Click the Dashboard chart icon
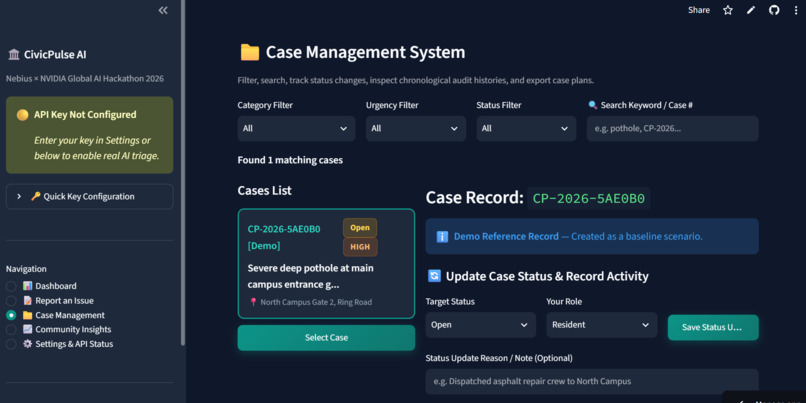Viewport: 806px width, 403px height. 27,286
